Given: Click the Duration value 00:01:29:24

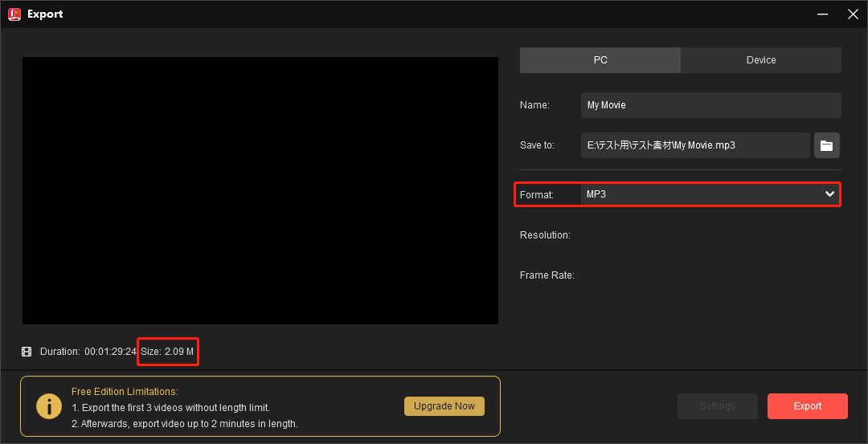Looking at the screenshot, I should (x=111, y=352).
